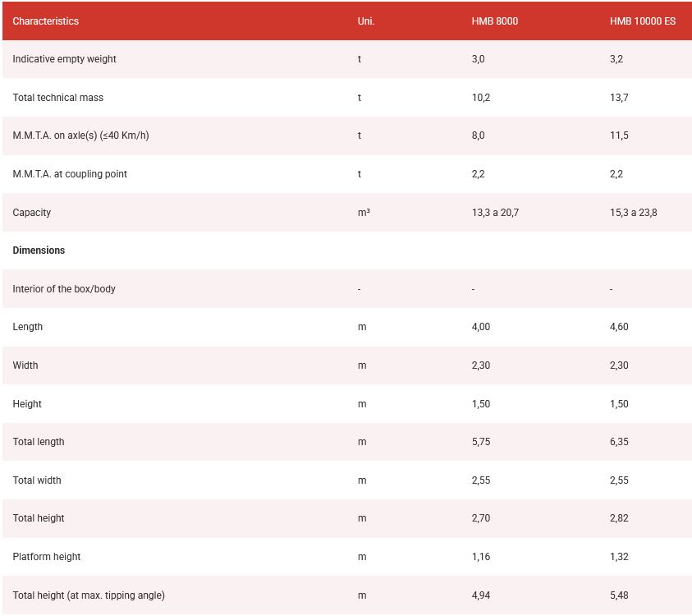Click the M.M.T.A. at coupling point label
The width and height of the screenshot is (692, 616).
[70, 174]
